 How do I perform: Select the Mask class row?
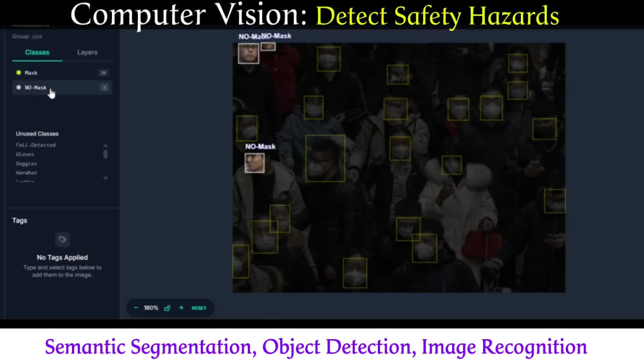pos(62,73)
